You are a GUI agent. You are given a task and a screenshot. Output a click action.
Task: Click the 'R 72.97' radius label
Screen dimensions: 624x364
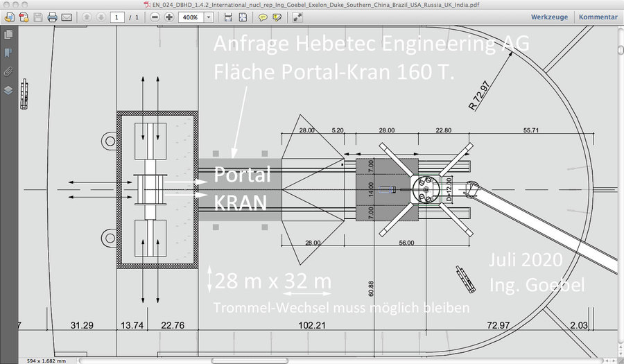pos(478,96)
